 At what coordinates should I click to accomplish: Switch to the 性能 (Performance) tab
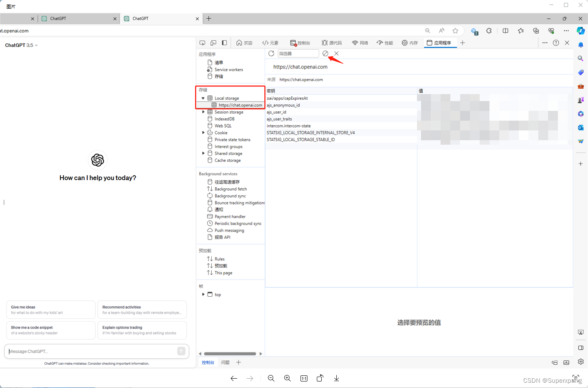385,43
